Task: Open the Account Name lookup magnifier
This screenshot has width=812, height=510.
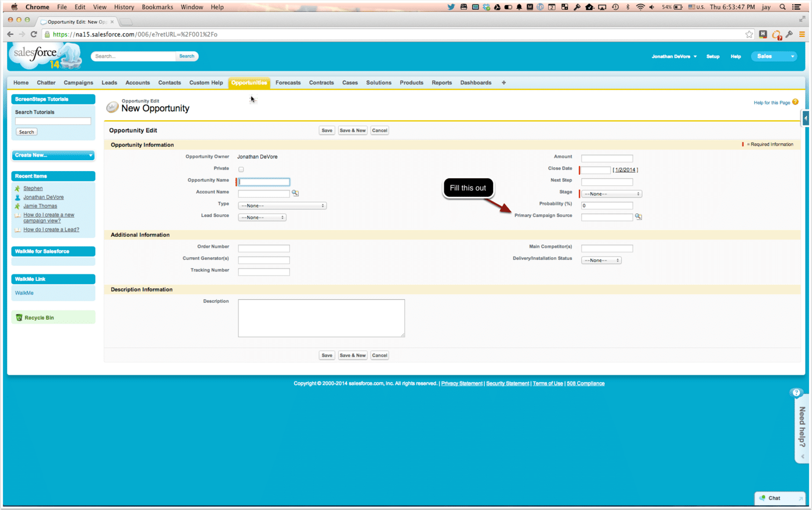Action: (x=295, y=193)
